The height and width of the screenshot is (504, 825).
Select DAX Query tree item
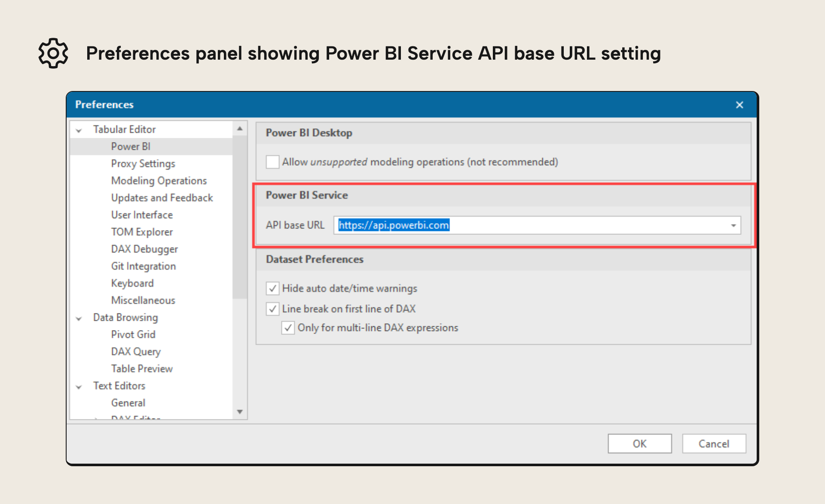pos(136,352)
